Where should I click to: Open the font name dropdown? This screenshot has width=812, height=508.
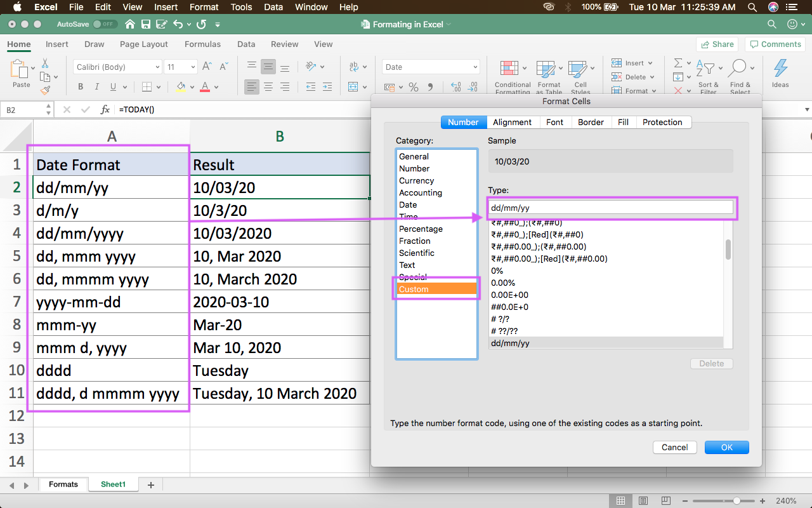click(117, 67)
